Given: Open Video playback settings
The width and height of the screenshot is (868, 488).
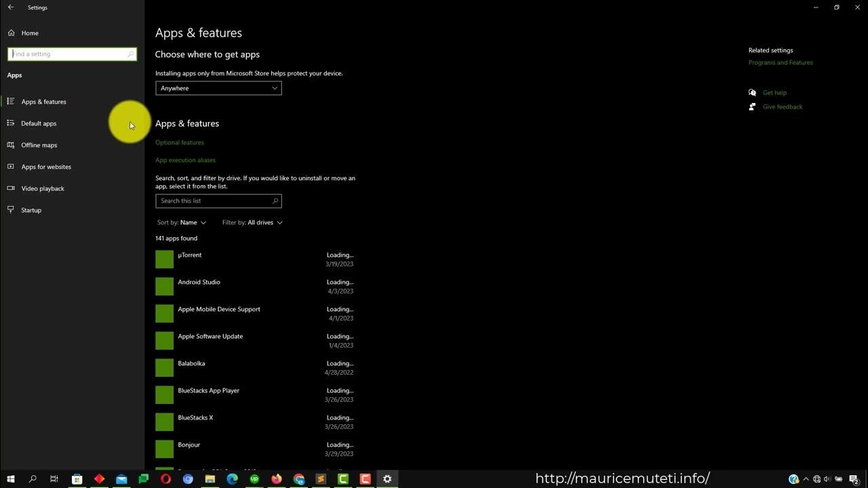Looking at the screenshot, I should (x=43, y=188).
